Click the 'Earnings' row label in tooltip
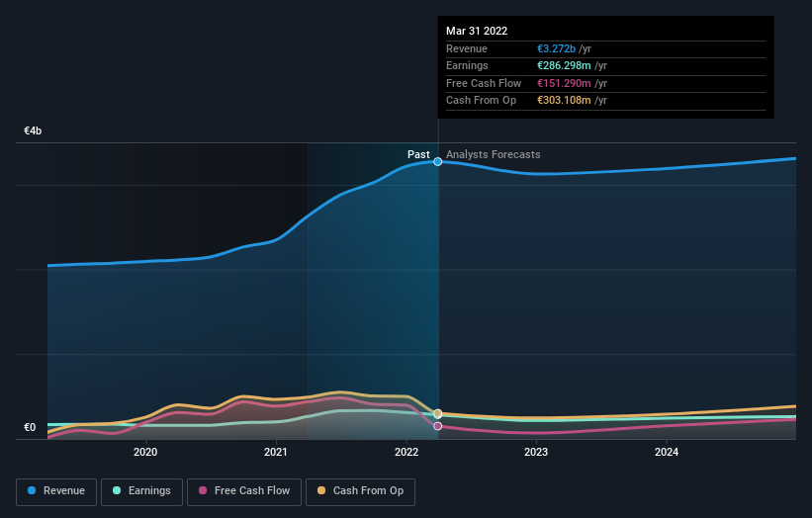 (x=467, y=65)
